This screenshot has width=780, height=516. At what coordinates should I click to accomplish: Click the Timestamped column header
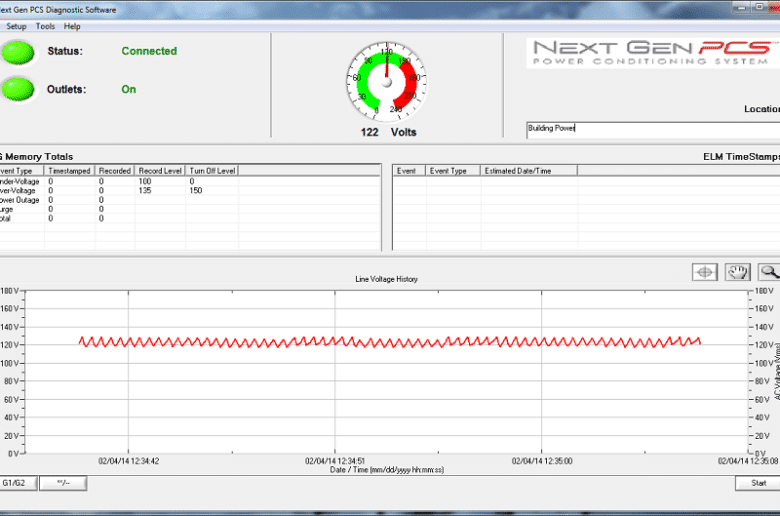click(70, 171)
